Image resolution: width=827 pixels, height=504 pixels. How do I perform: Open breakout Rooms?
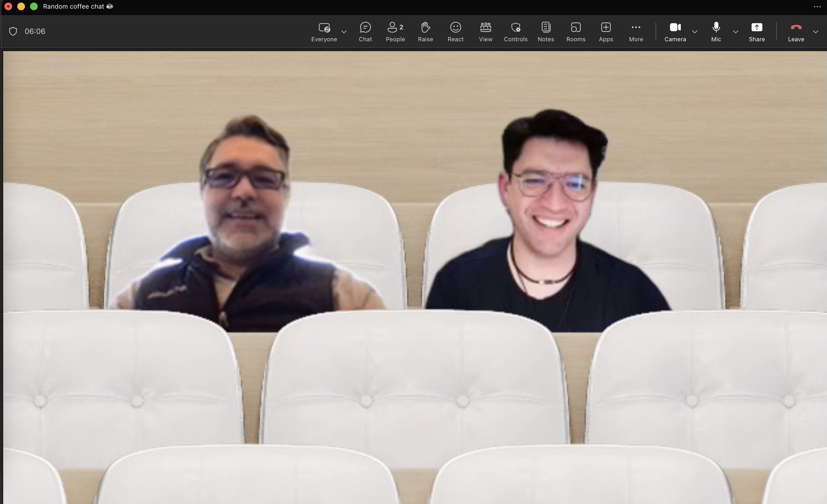pos(576,32)
